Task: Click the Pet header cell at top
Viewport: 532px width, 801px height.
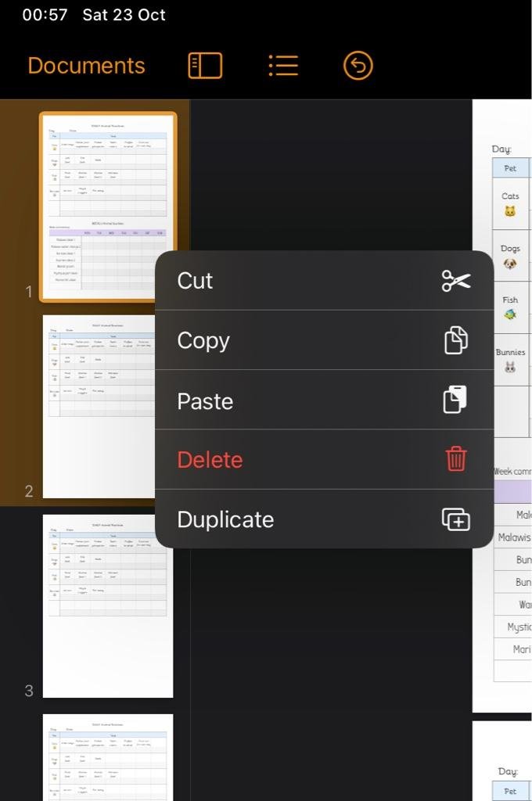Action: [x=511, y=168]
